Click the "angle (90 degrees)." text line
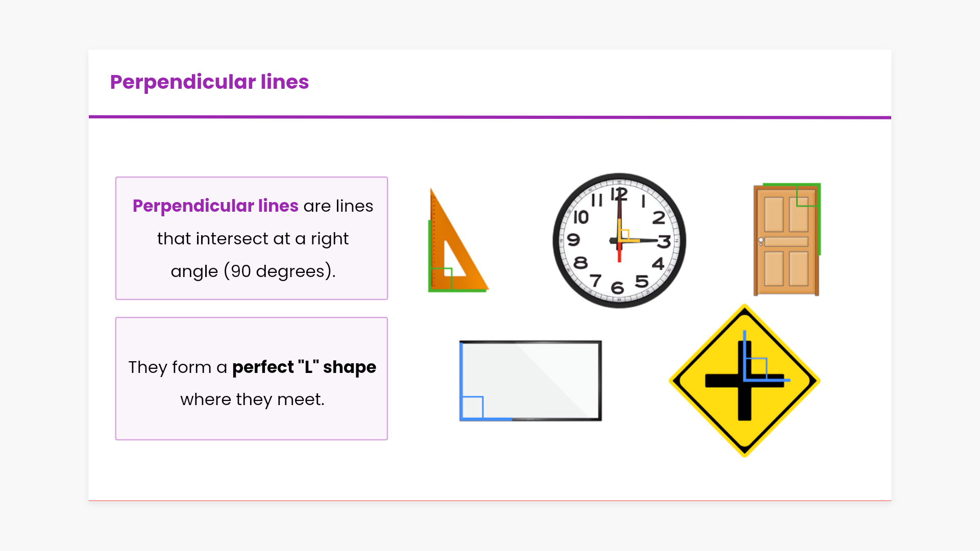This screenshot has height=551, width=980. (x=253, y=271)
